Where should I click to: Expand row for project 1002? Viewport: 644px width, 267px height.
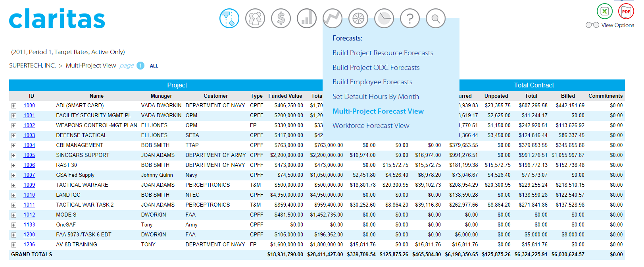coord(13,126)
